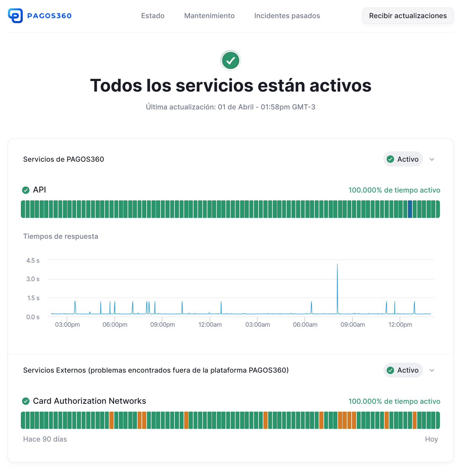The image size is (465, 476).
Task: Click the 03:00am axis label
Action: [258, 325]
